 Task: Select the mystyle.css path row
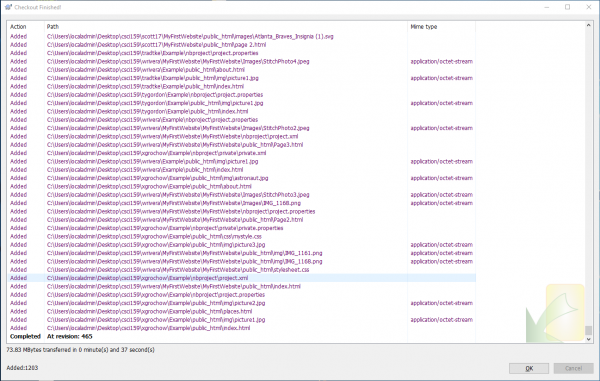(242, 236)
